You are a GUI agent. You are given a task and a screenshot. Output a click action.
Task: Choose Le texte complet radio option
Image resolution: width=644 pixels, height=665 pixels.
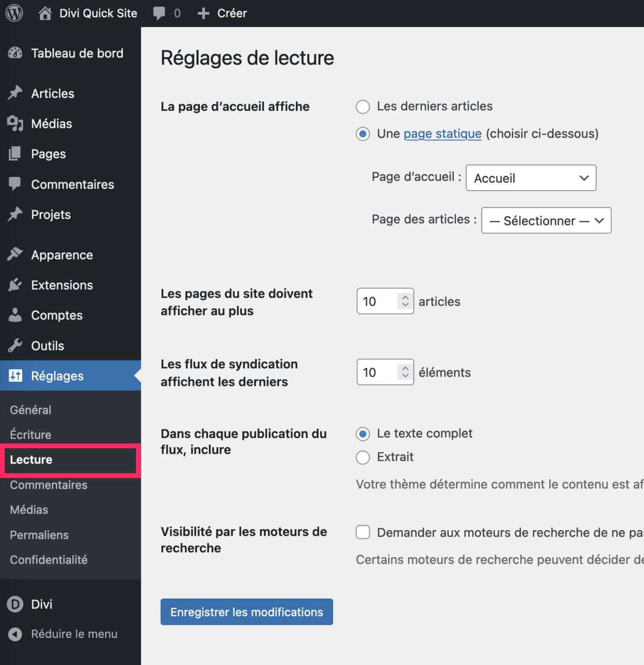tap(363, 434)
